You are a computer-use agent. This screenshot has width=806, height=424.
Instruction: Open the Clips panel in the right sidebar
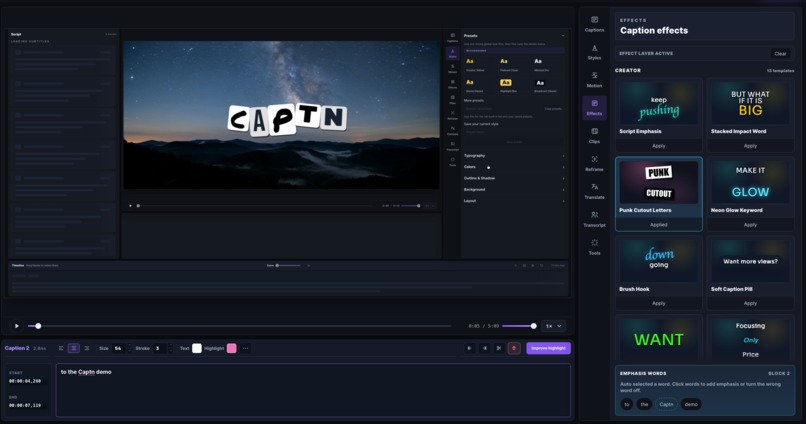(x=594, y=136)
